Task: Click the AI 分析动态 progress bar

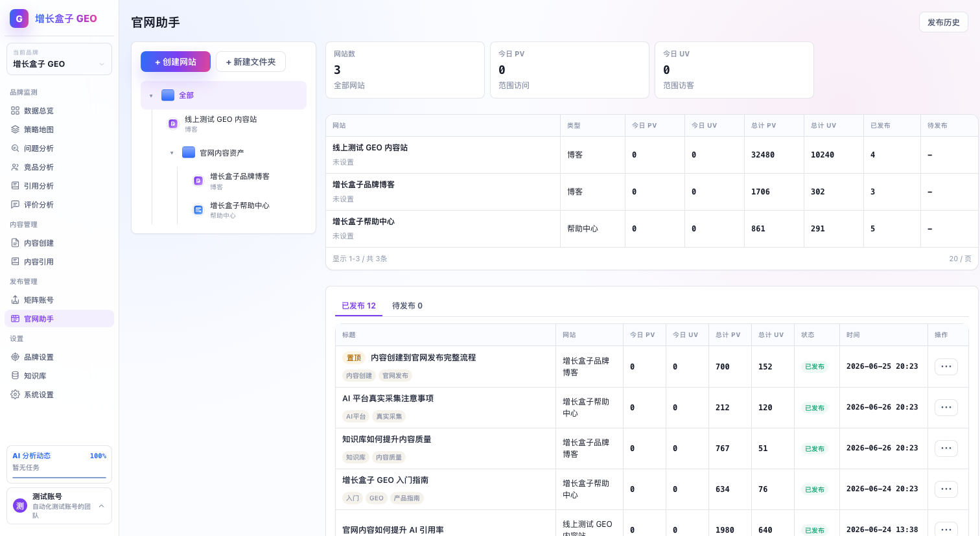Action: [x=59, y=478]
